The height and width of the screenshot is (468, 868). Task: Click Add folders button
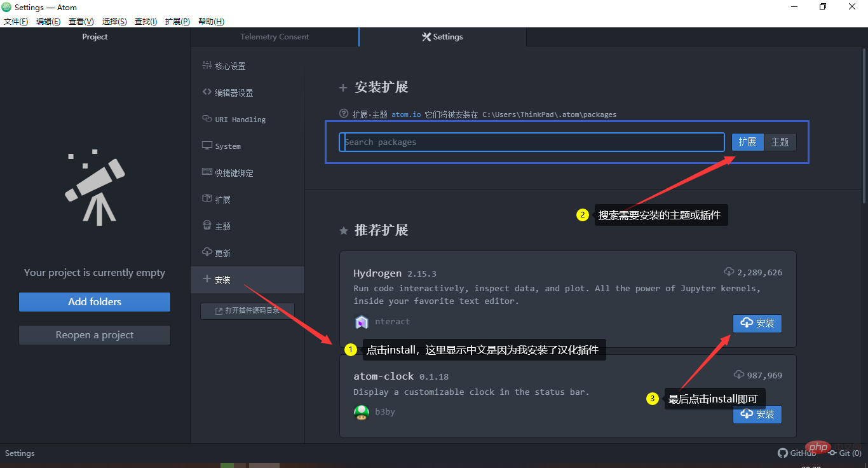[x=95, y=302]
